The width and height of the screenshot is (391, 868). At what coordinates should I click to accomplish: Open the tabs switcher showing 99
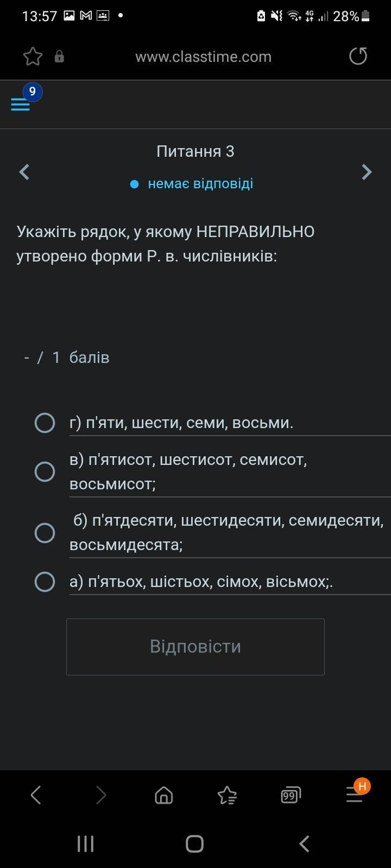(291, 795)
